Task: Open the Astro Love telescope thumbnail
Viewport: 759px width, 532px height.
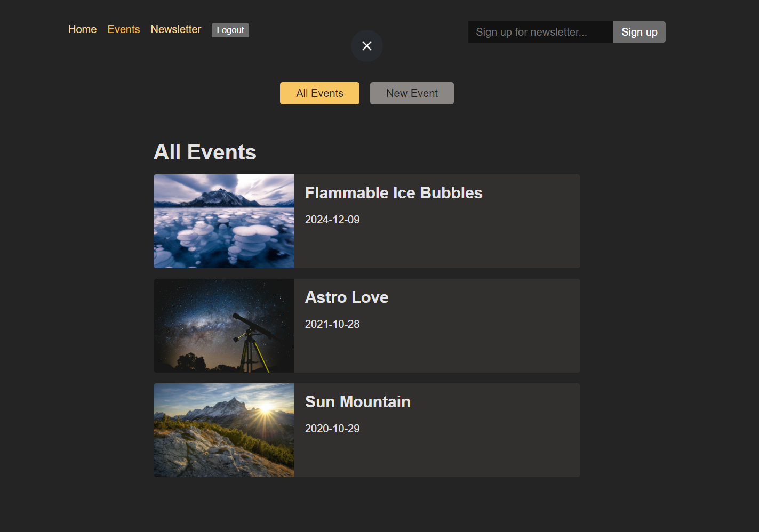Action: click(x=224, y=326)
